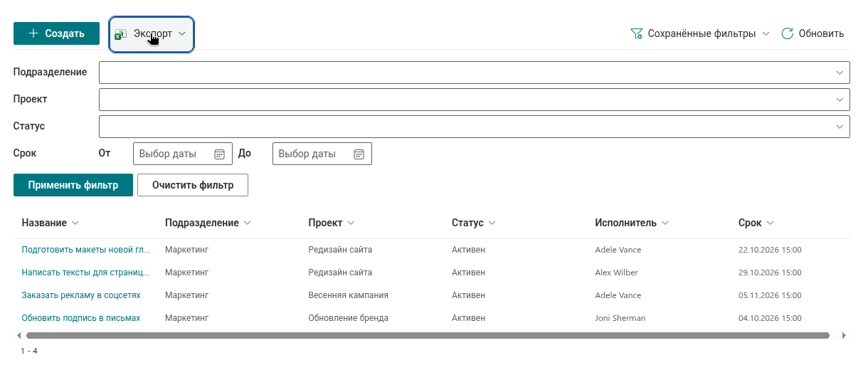Click the Сохранённые фильтры filter icon

pyautogui.click(x=637, y=33)
